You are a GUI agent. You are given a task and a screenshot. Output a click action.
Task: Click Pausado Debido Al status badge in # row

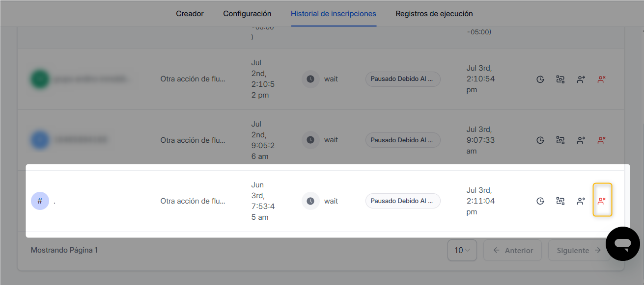402,201
